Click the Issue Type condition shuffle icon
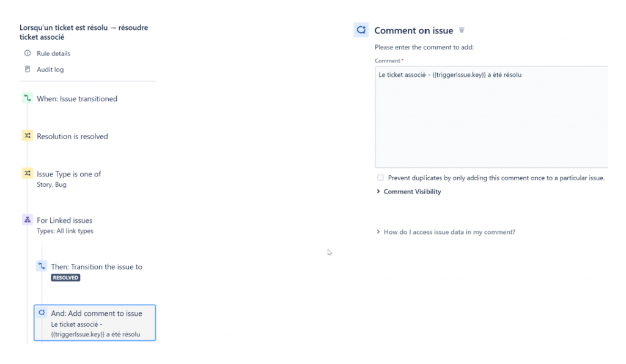The image size is (626, 364). click(x=27, y=173)
